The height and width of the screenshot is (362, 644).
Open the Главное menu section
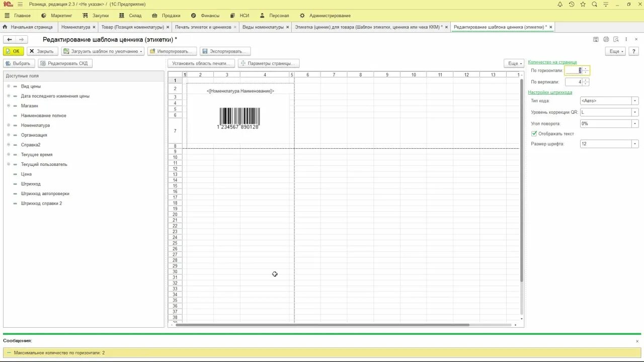tap(18, 16)
